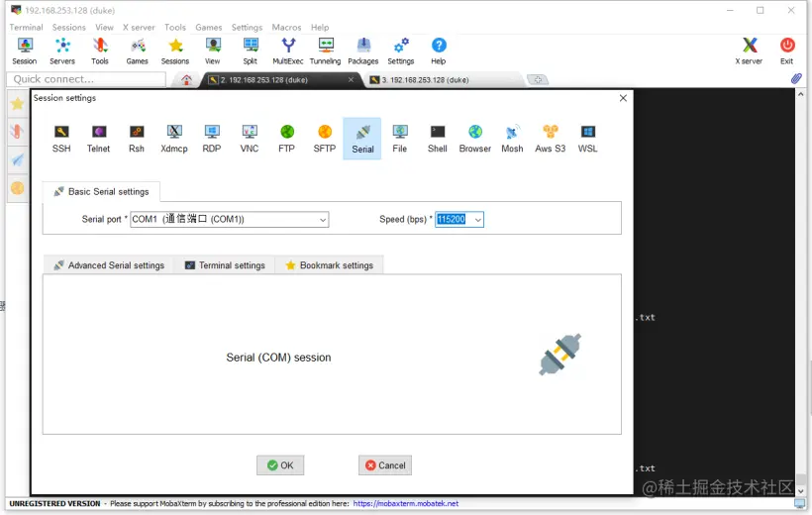This screenshot has height=515, width=812.
Task: Open the sidebar star favorites icon
Action: tap(17, 104)
